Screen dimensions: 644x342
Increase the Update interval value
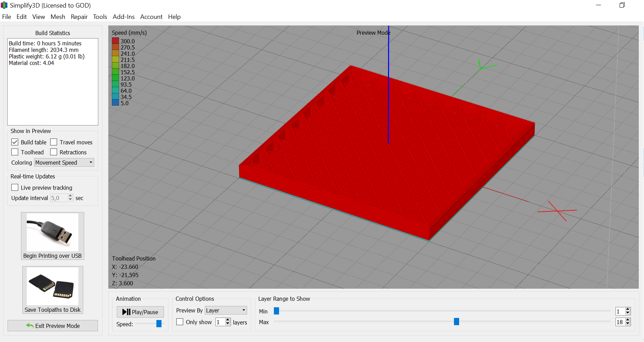(x=70, y=196)
